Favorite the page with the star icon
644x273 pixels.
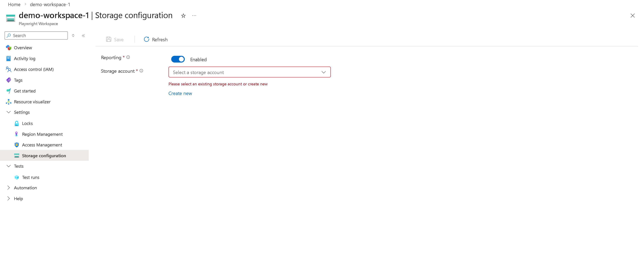pyautogui.click(x=183, y=16)
